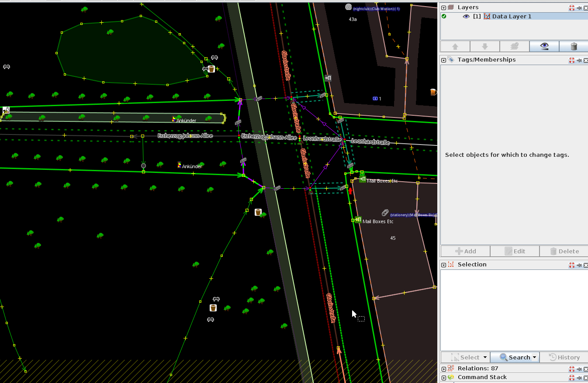Viewport: 588px width, 383px height.
Task: Click the History button in Selection panel
Action: click(564, 357)
